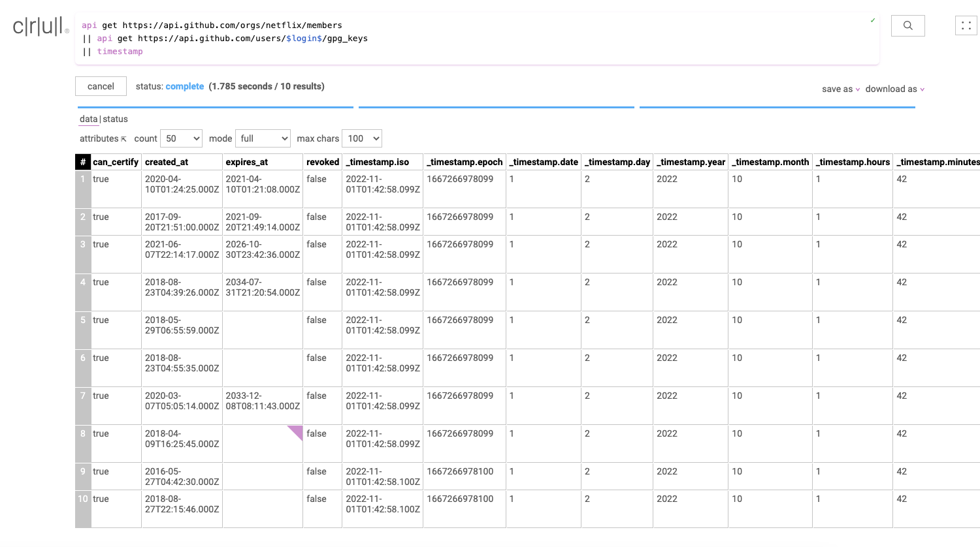Click the green checkmark in query editor
The width and height of the screenshot is (980, 547).
872,21
